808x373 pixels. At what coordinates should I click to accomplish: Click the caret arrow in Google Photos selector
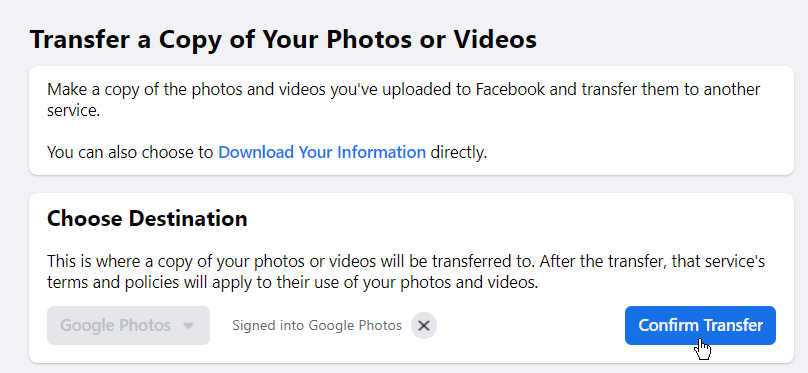[x=189, y=326]
